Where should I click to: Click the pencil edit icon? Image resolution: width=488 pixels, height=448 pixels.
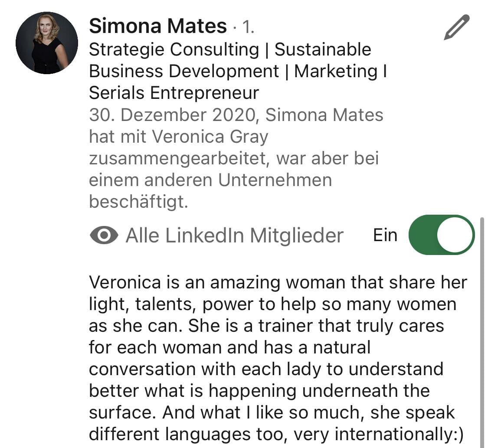coord(457,27)
